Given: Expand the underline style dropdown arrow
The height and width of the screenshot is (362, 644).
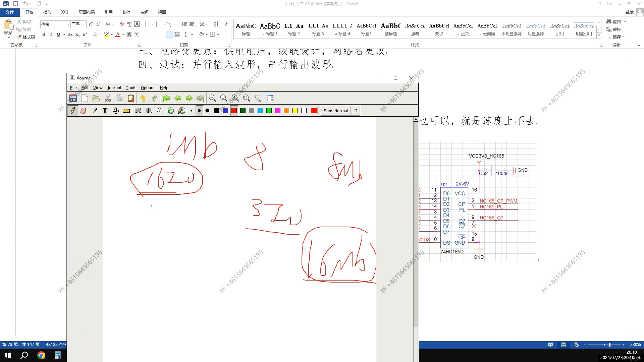Looking at the screenshot, I should (64, 35).
